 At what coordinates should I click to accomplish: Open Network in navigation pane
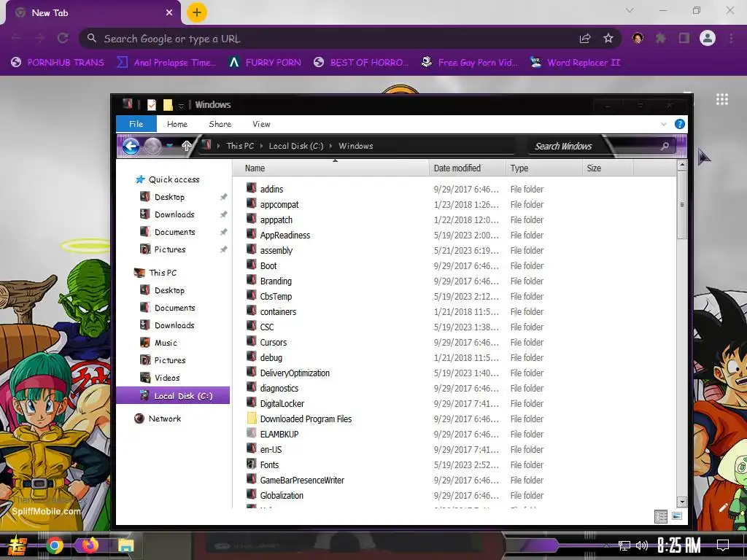[x=165, y=419]
